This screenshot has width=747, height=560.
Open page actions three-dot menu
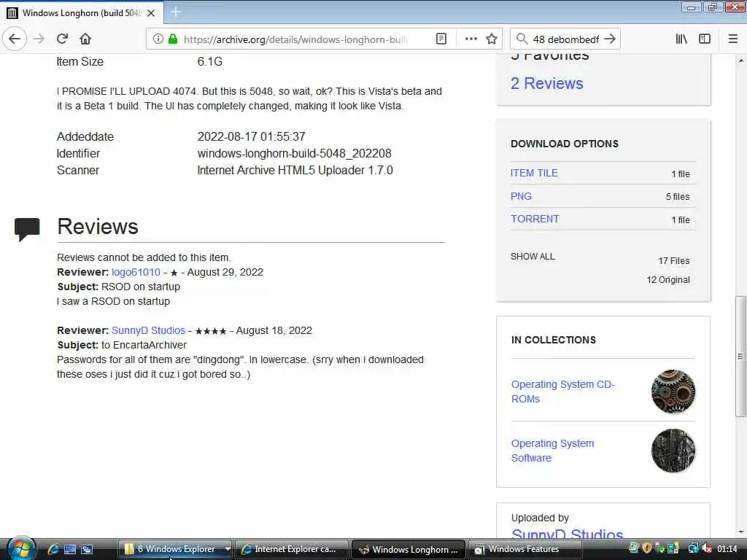tap(471, 39)
